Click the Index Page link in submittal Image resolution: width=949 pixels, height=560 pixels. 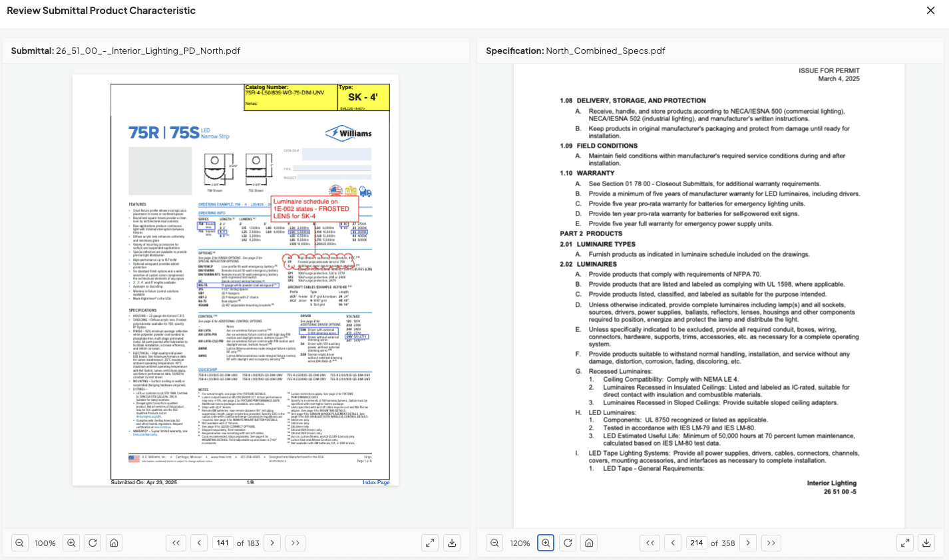[x=376, y=482]
